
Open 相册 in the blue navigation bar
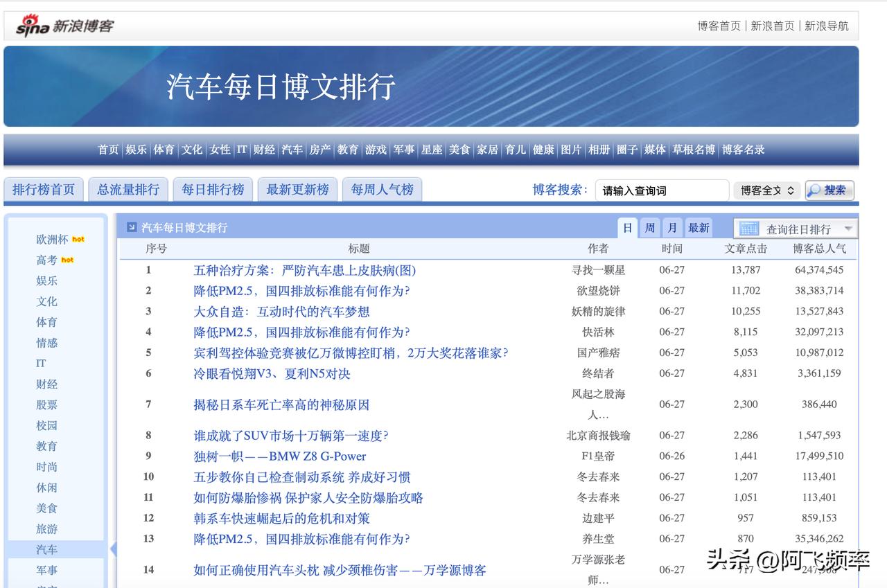coord(599,150)
